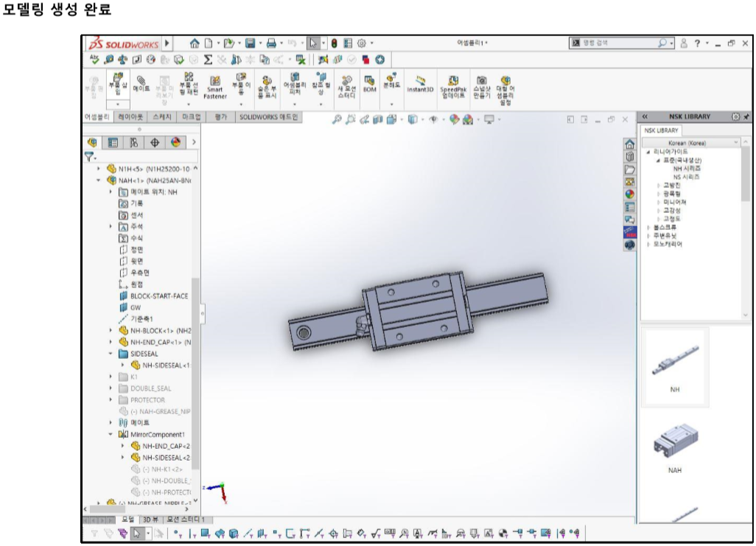Open the BOM tool in the CommandManager

(368, 83)
